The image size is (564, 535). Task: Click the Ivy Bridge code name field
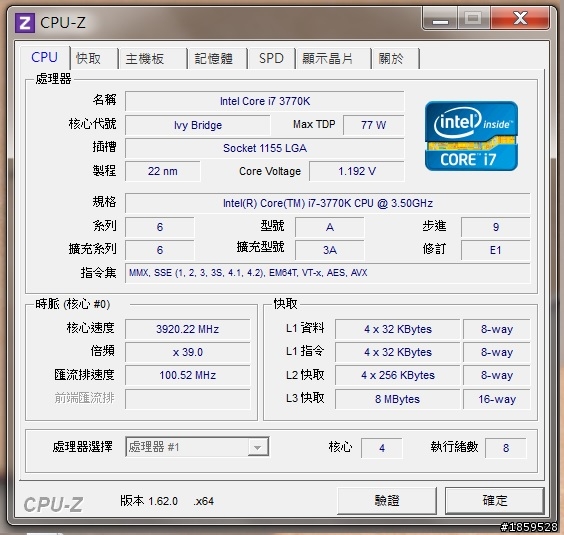point(198,125)
